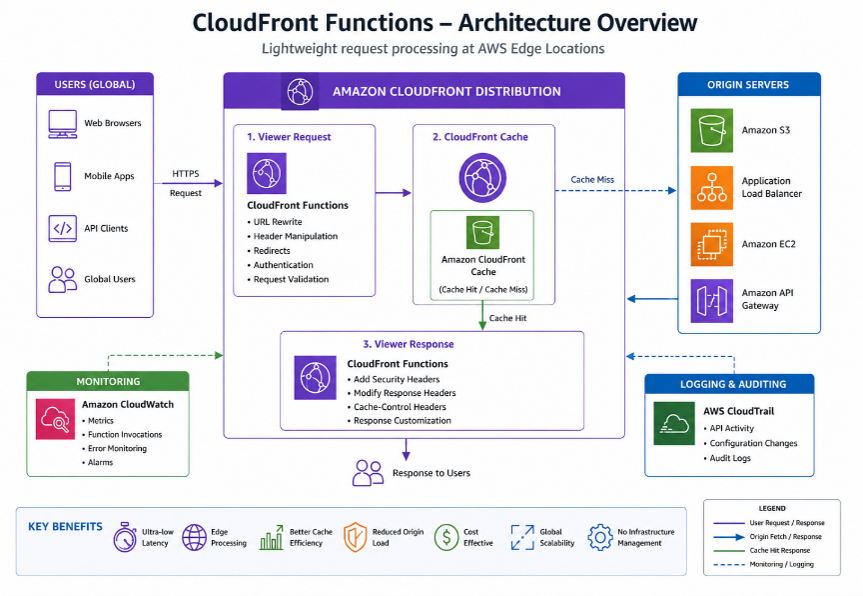Click the globe icon in CloudFront Distribution header
The width and height of the screenshot is (863, 596).
[299, 91]
